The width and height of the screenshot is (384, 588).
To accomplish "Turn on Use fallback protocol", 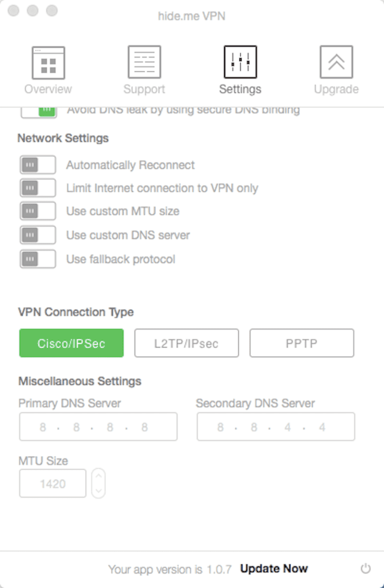I will click(x=37, y=259).
